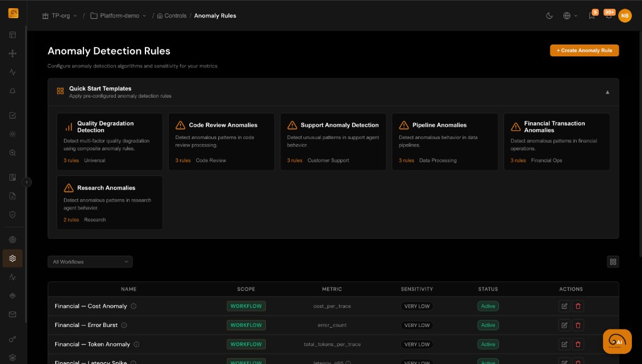642x364 pixels.
Task: Switch rules list to grid view
Action: coord(613,261)
